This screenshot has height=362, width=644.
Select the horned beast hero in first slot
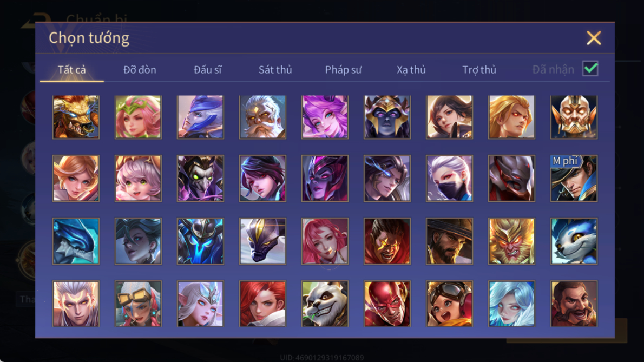(x=76, y=117)
